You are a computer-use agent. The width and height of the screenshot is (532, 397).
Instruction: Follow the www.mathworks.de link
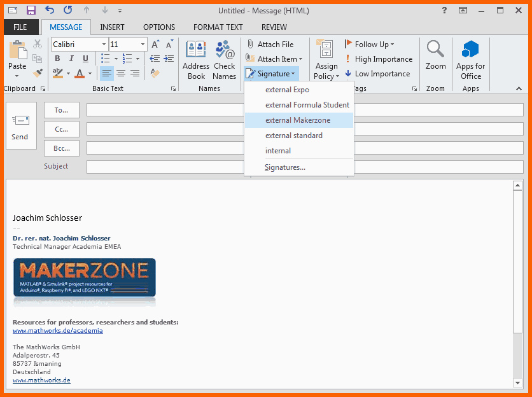[x=41, y=380]
